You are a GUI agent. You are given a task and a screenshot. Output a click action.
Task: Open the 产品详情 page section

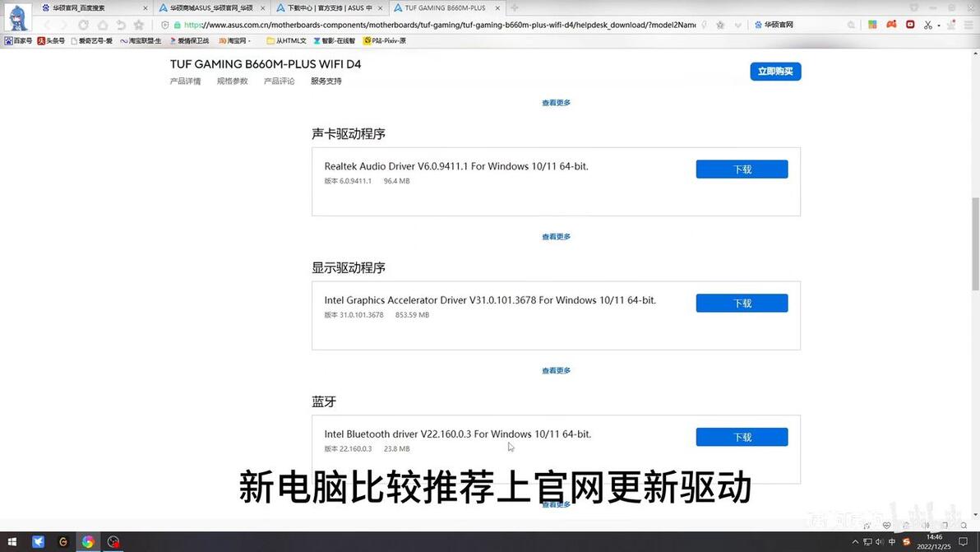pyautogui.click(x=185, y=81)
